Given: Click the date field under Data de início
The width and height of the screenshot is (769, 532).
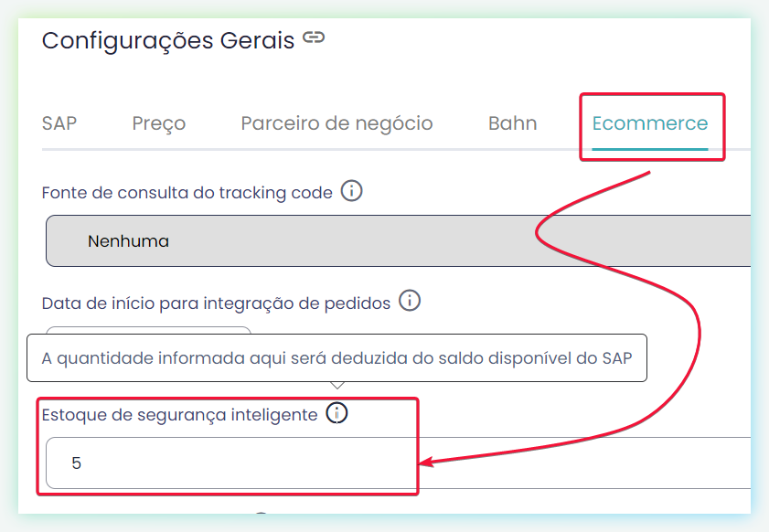Looking at the screenshot, I should [149, 331].
